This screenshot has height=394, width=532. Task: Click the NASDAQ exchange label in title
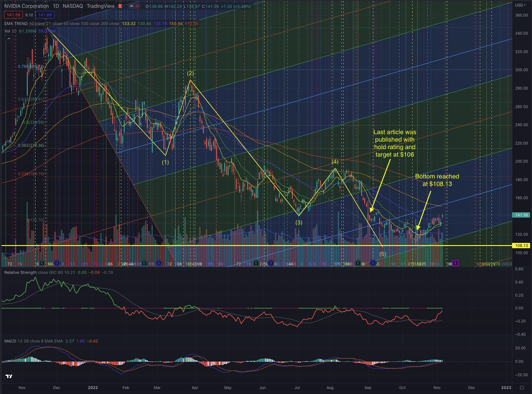tap(73, 6)
